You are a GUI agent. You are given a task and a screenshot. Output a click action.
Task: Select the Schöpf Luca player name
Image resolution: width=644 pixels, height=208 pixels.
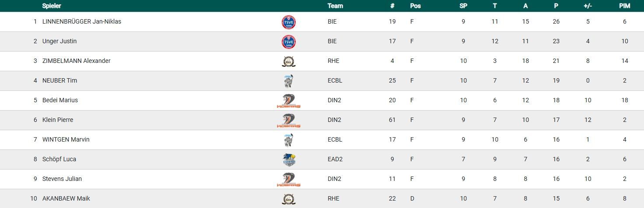tap(59, 159)
